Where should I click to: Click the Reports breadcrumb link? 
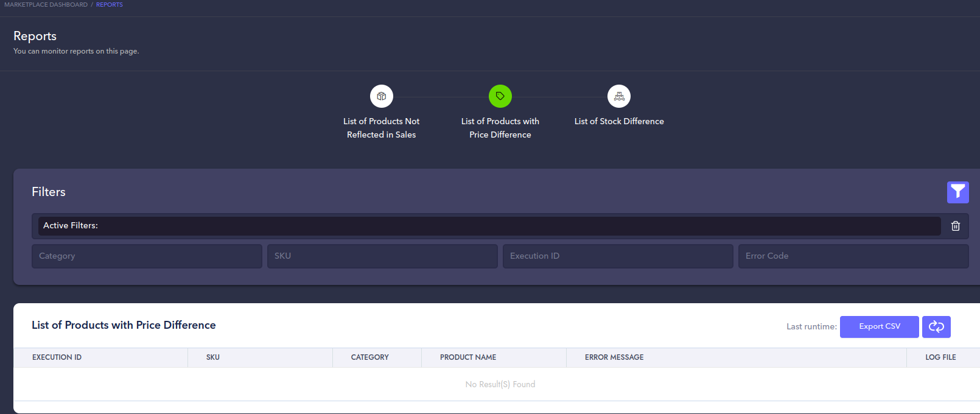point(109,5)
